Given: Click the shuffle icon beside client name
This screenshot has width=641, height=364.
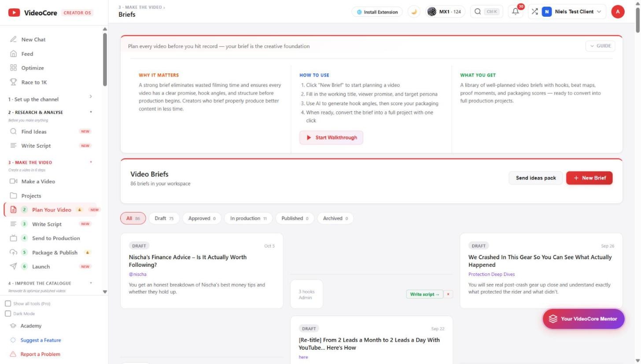Looking at the screenshot, I should (534, 12).
